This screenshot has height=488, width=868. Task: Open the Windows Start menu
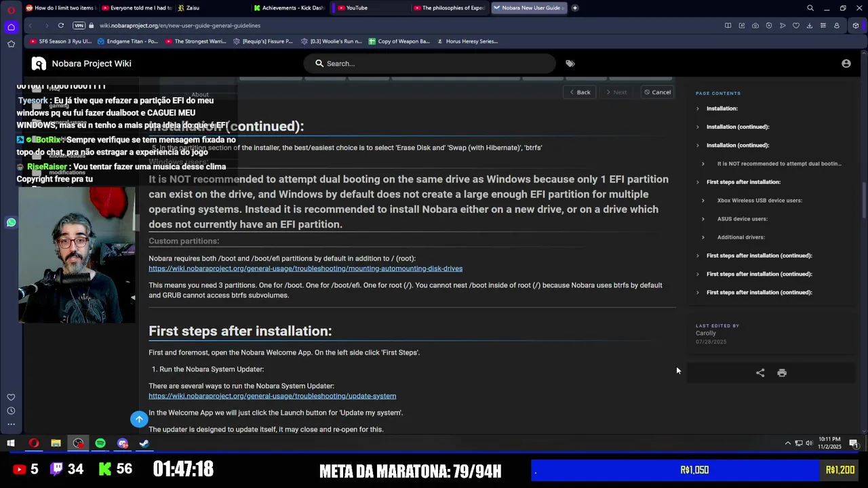pyautogui.click(x=11, y=444)
